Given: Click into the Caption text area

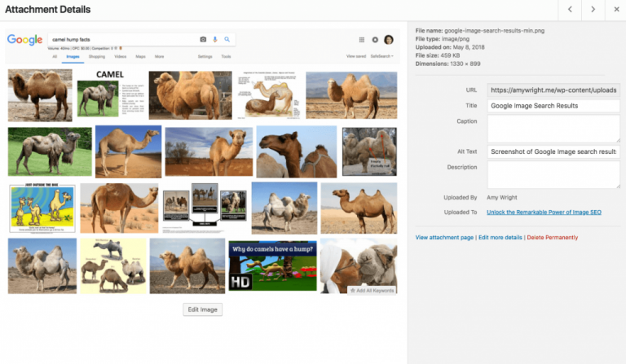Looking at the screenshot, I should coord(553,129).
